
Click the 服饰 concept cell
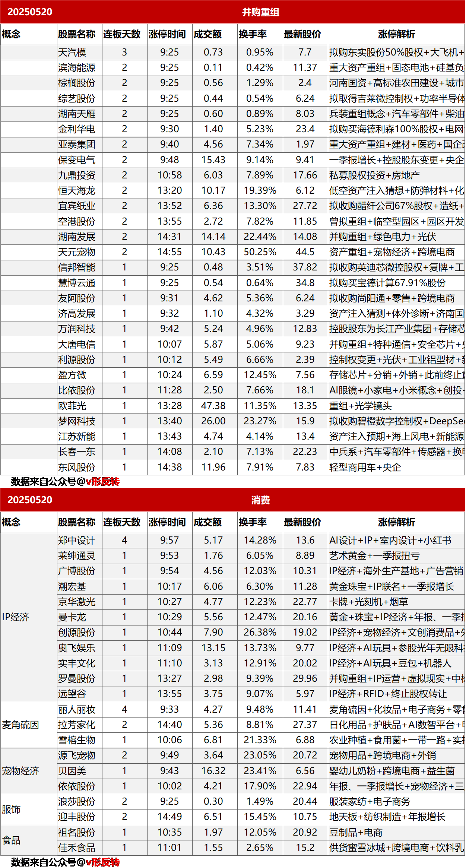pos(29,809)
